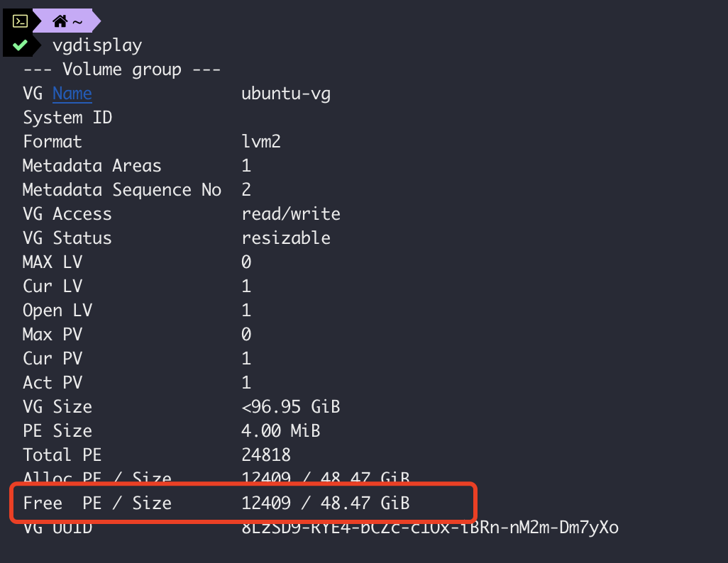Select the ubuntu-vg volume group name
This screenshot has width=728, height=563.
(286, 94)
